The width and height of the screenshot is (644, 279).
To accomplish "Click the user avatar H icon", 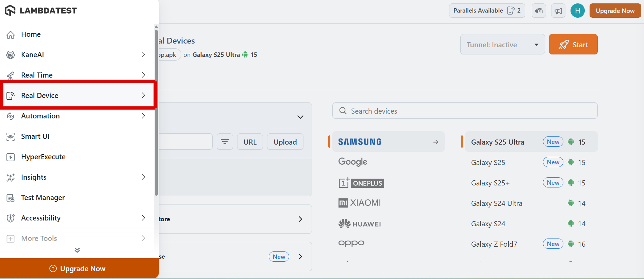I will [x=577, y=11].
